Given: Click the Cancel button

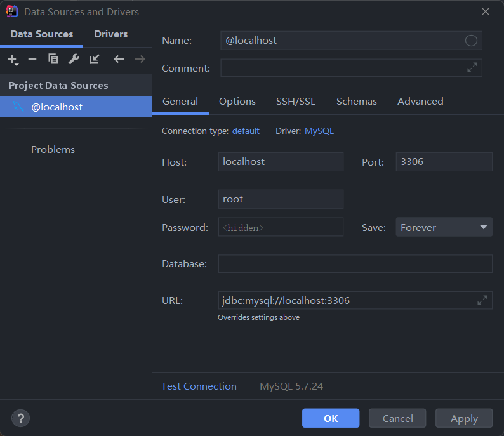Looking at the screenshot, I should [397, 418].
